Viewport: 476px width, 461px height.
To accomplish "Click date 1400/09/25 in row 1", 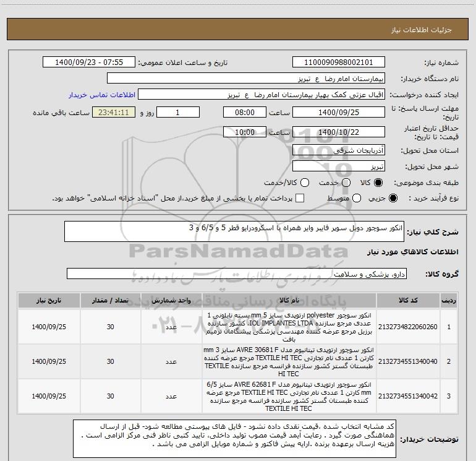I will (x=49, y=327).
